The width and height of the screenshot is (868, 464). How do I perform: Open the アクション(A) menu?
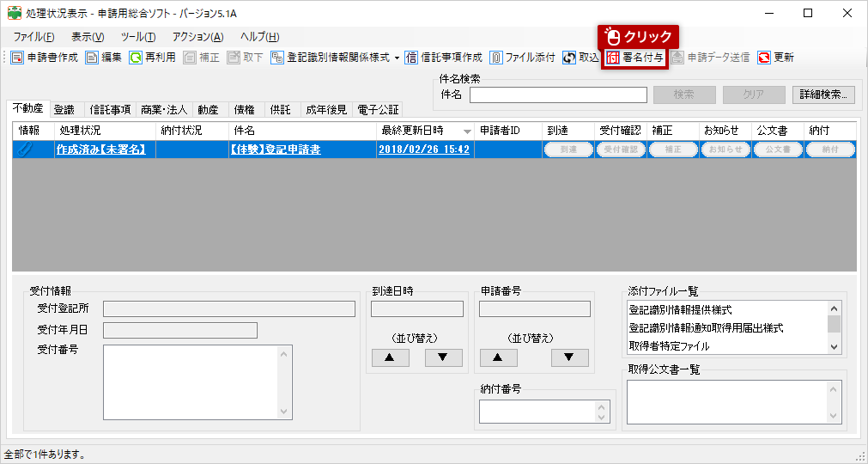pos(197,37)
